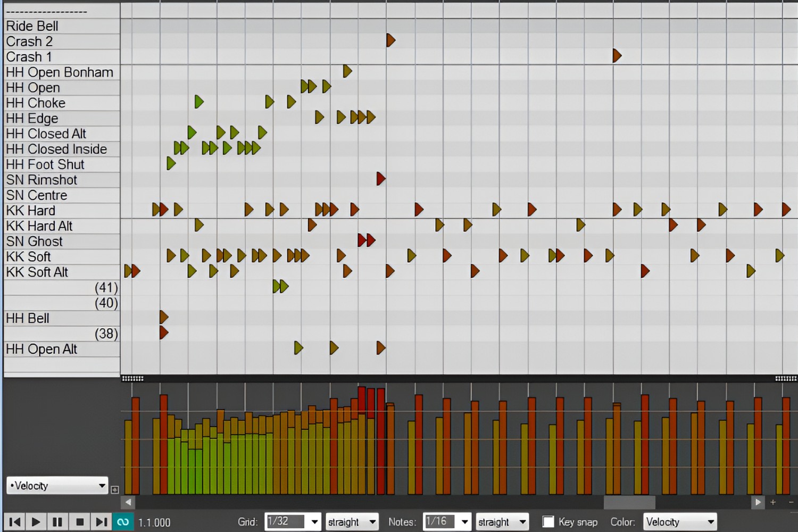Click the Play transport icon
Image resolution: width=798 pixels, height=532 pixels.
point(36,521)
